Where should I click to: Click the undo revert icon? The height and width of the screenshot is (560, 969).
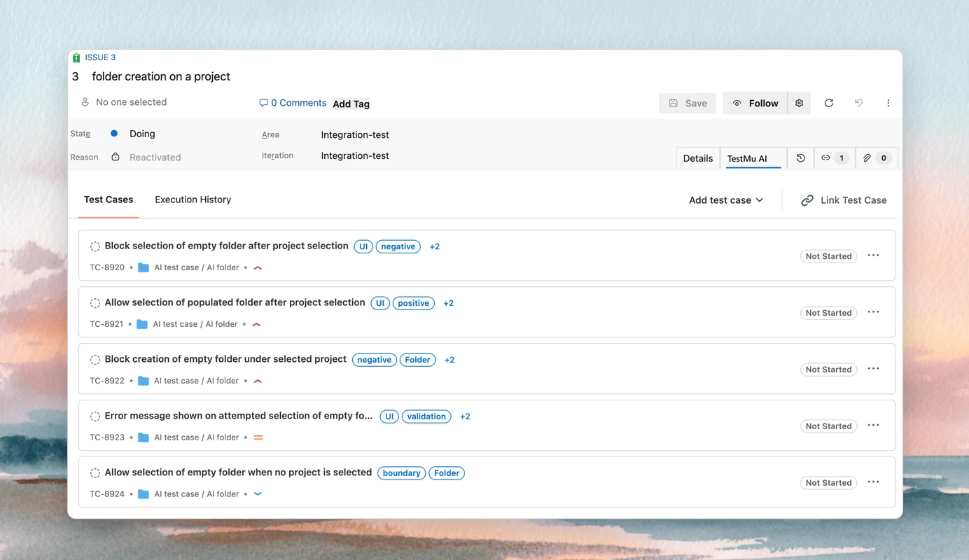[858, 103]
